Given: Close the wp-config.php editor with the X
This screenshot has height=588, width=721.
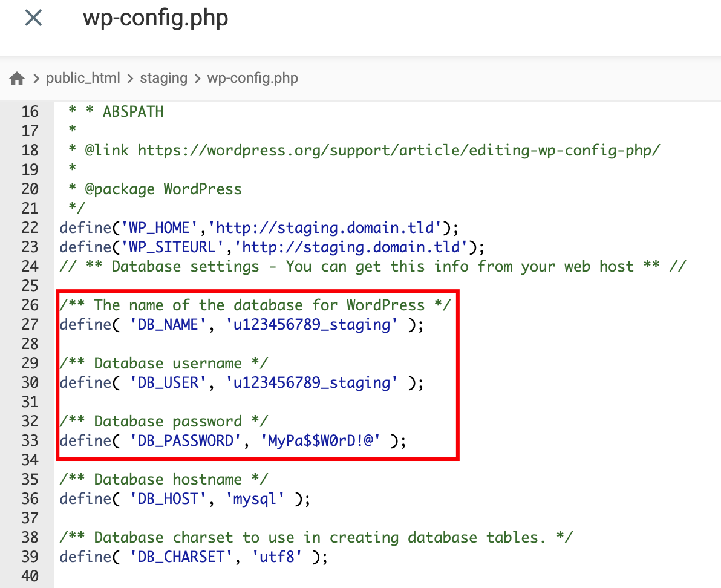Looking at the screenshot, I should [33, 18].
